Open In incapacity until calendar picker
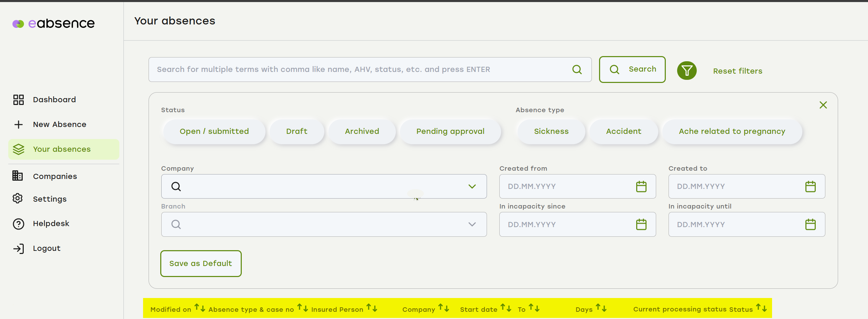The image size is (868, 319). (x=811, y=224)
